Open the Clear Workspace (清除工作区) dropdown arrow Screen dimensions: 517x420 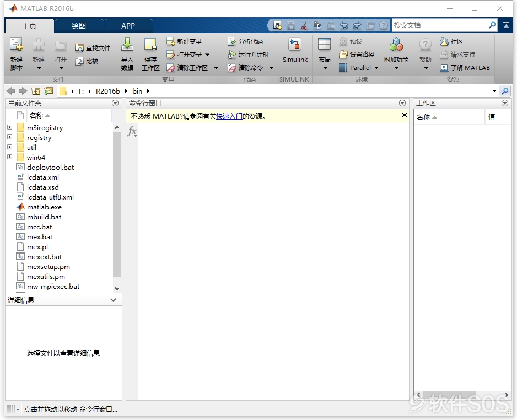tap(216, 68)
